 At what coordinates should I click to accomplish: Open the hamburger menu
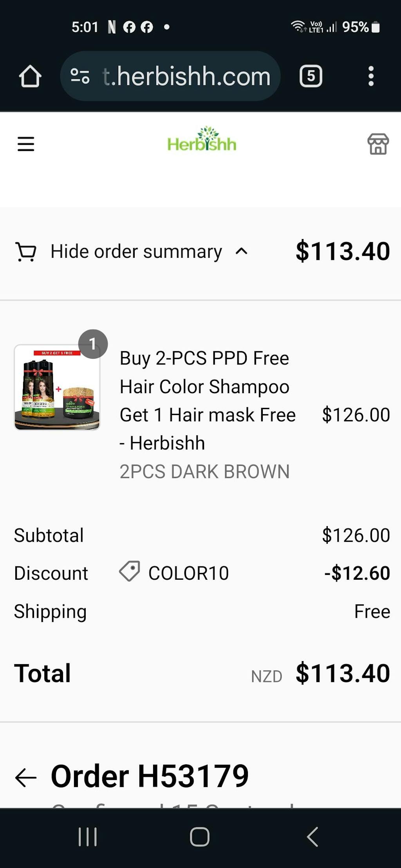point(26,144)
